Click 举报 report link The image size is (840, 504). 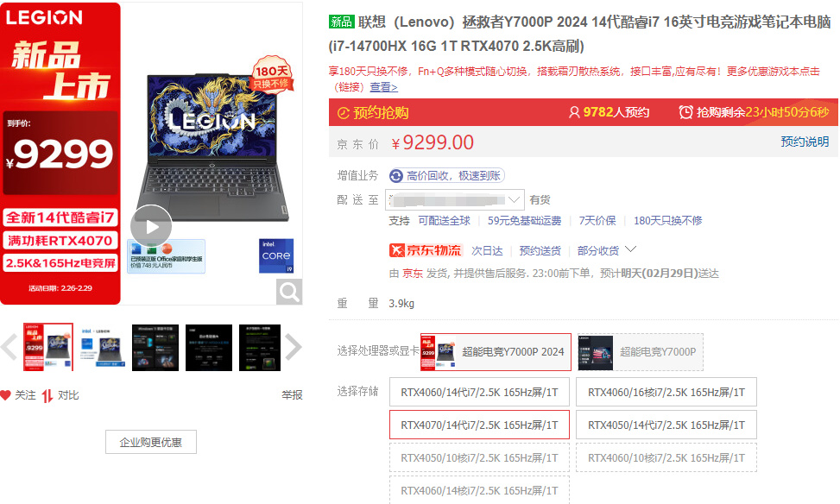292,395
